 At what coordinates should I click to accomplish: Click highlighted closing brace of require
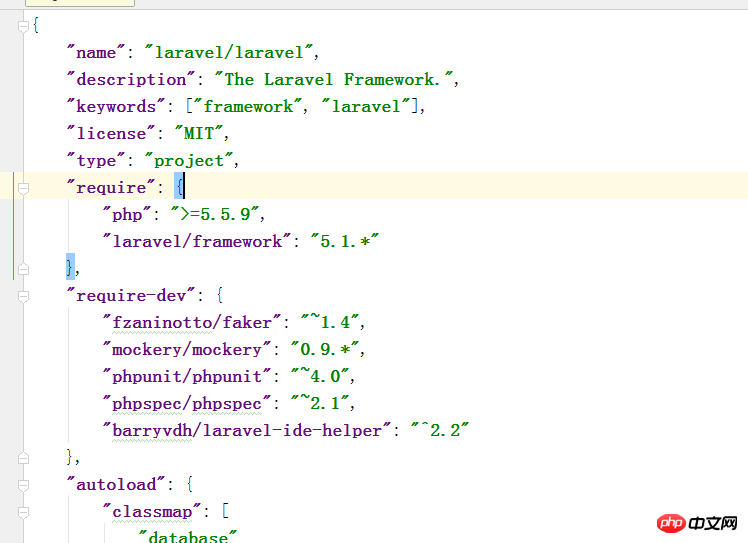[x=71, y=267]
